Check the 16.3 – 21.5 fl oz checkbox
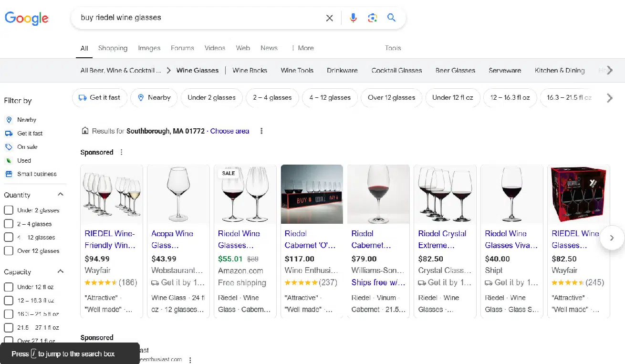Screen dimensions: 625x364 (x=8, y=314)
